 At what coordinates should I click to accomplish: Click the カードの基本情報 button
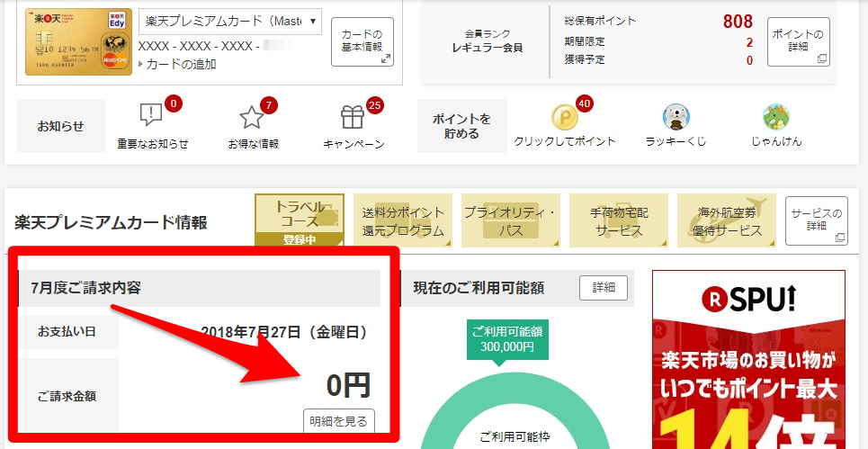362,41
